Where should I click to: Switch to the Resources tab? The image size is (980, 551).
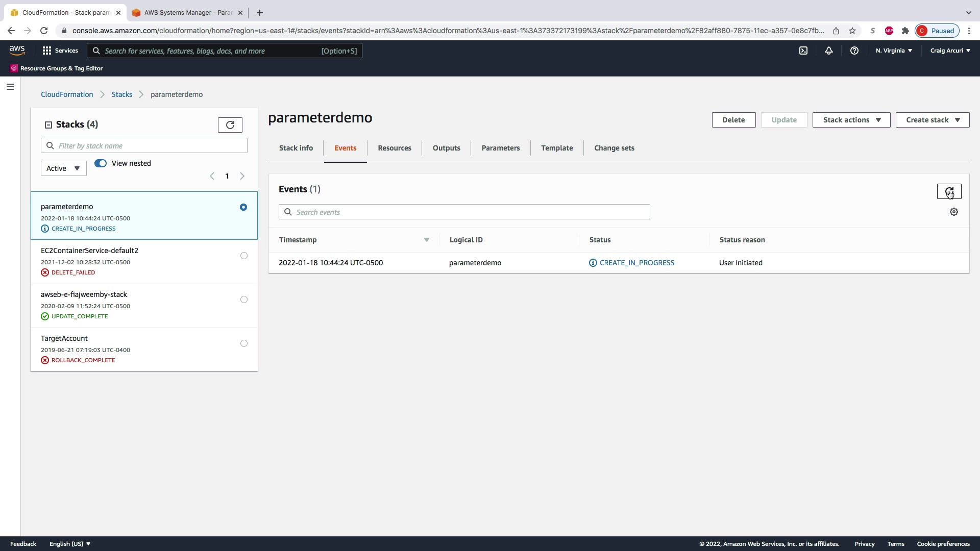pyautogui.click(x=394, y=148)
